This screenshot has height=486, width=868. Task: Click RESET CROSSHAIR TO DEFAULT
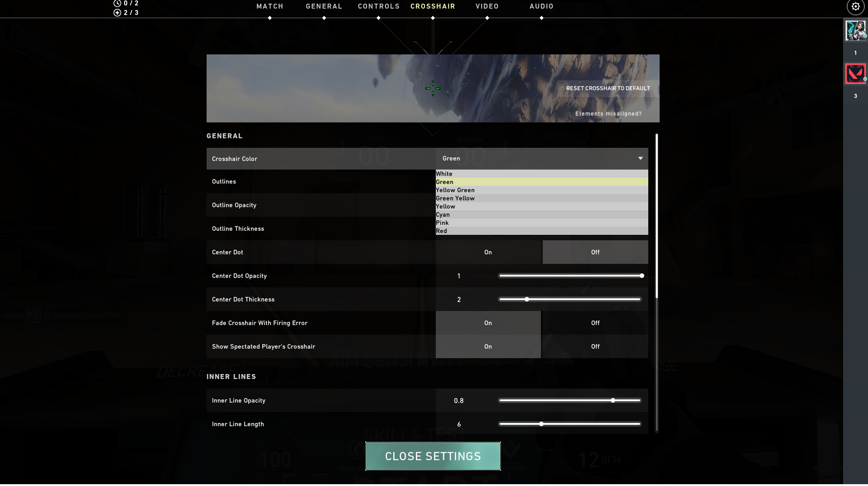[x=608, y=88]
